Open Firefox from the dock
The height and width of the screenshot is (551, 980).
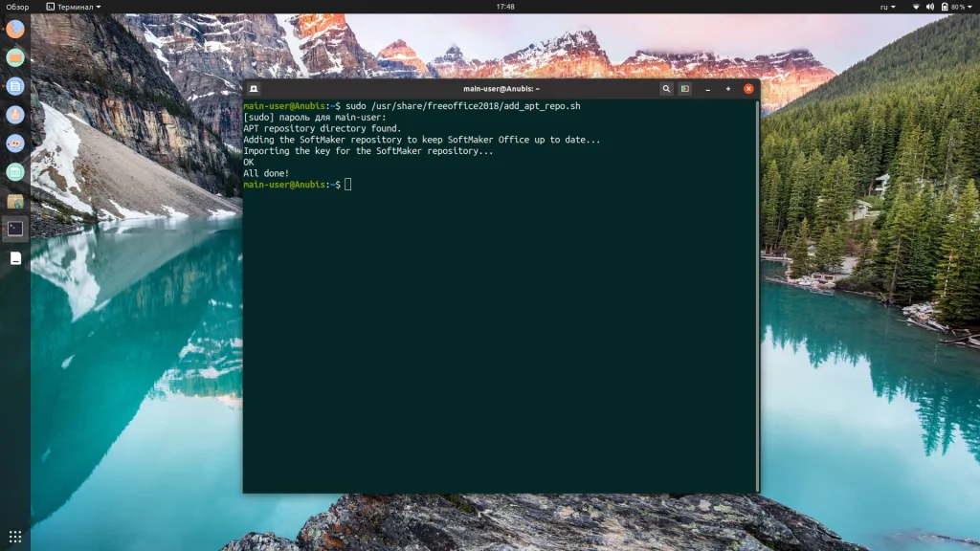tap(15, 29)
